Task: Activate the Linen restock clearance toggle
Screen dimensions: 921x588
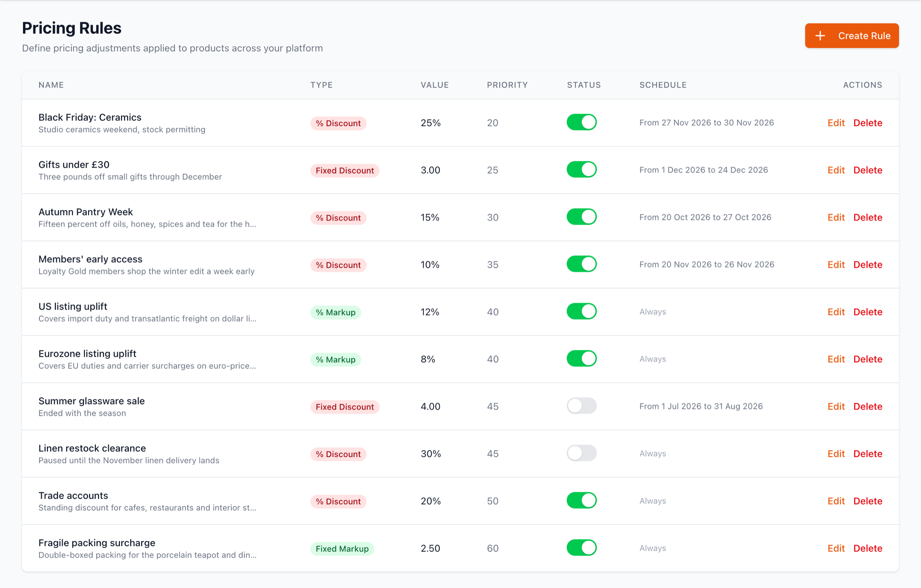Action: point(581,453)
